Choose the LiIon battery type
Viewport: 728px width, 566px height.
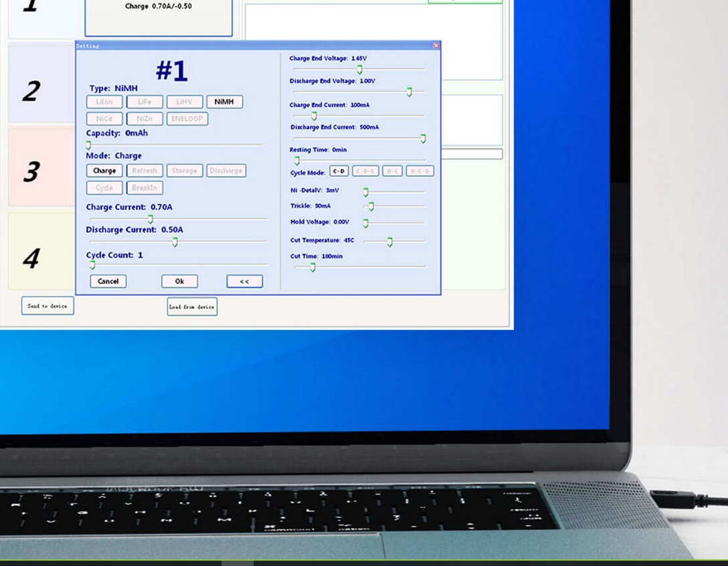[104, 102]
